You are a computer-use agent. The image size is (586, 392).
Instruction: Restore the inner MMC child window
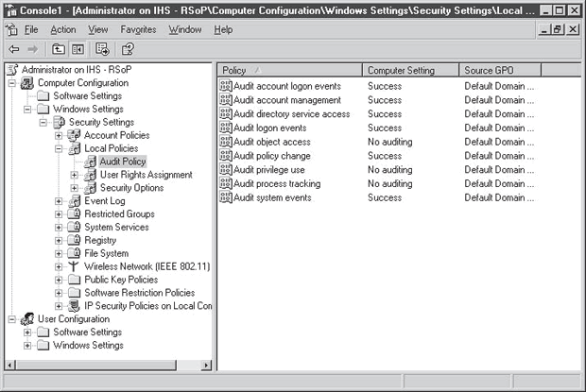558,29
